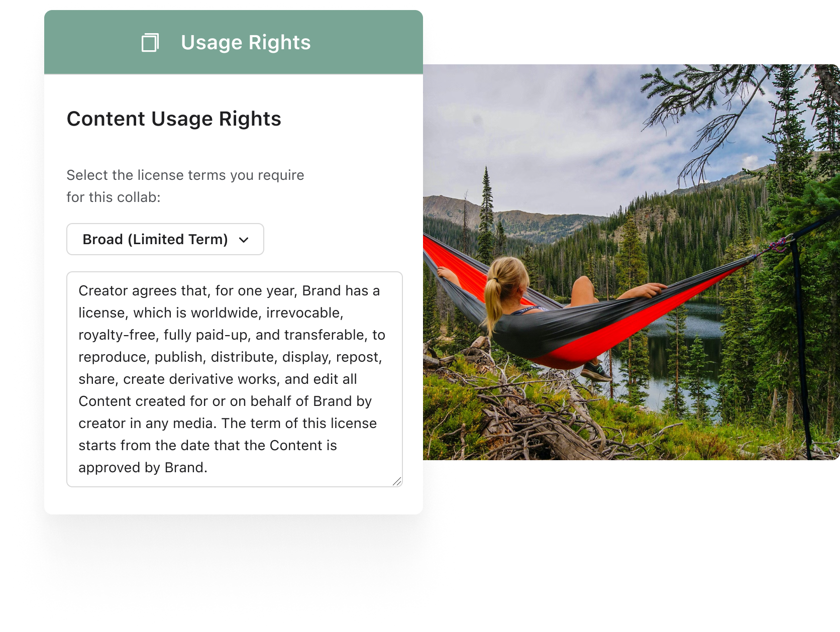Select the Usage Rights header title

(246, 42)
